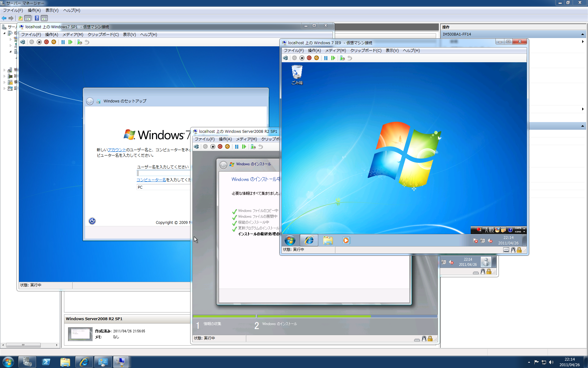Shut down the Windows7 SP1 virtual machine

(x=46, y=42)
